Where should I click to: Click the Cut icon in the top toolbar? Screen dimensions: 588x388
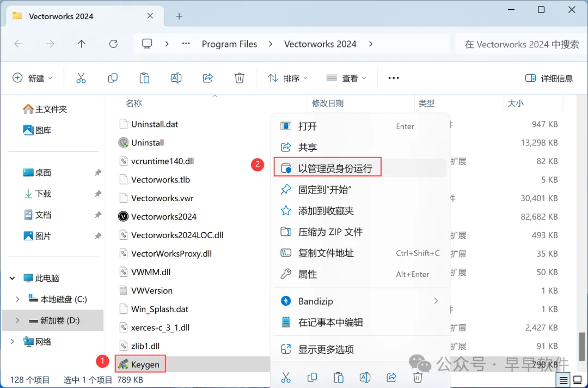click(x=81, y=78)
